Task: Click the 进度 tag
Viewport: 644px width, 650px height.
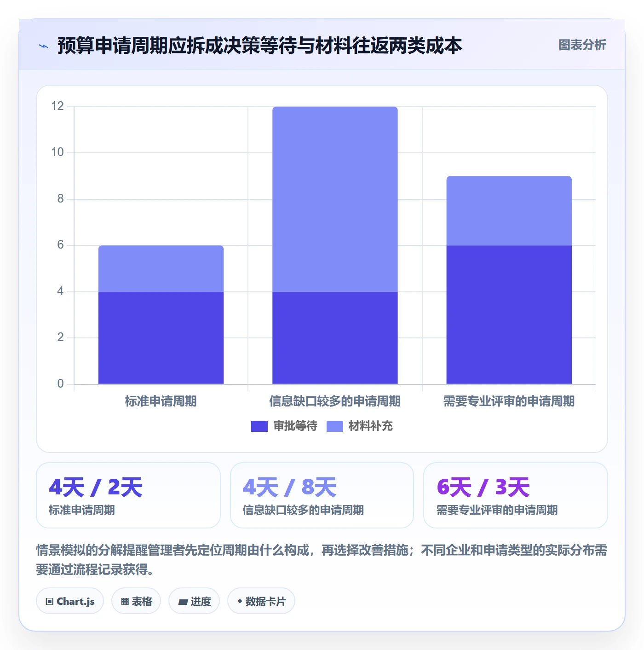Action: pos(194,601)
